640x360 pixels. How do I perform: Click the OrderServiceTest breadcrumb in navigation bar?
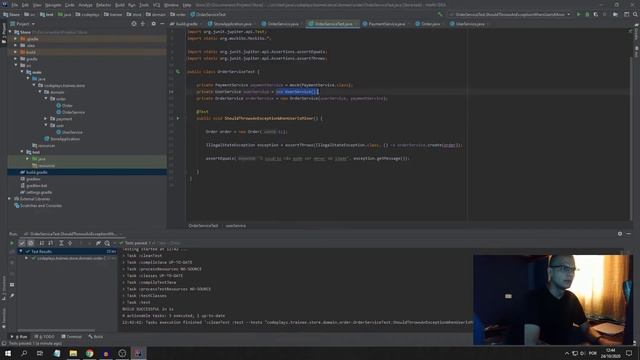tap(208, 14)
